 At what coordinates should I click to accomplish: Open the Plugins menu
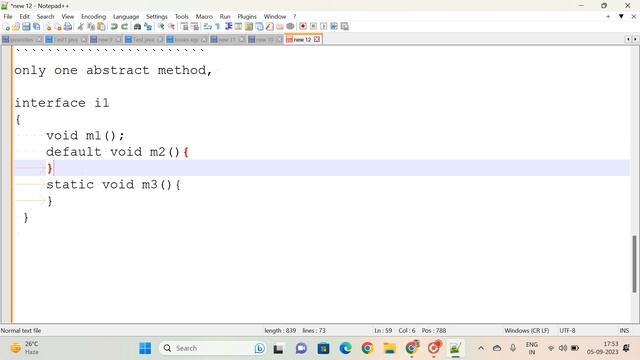(x=247, y=16)
